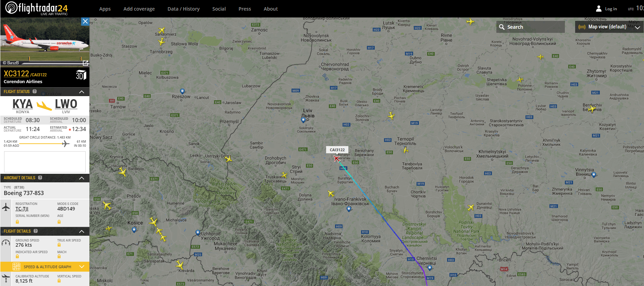Collapse the Flight Status section
The image size is (644, 286).
tap(82, 92)
